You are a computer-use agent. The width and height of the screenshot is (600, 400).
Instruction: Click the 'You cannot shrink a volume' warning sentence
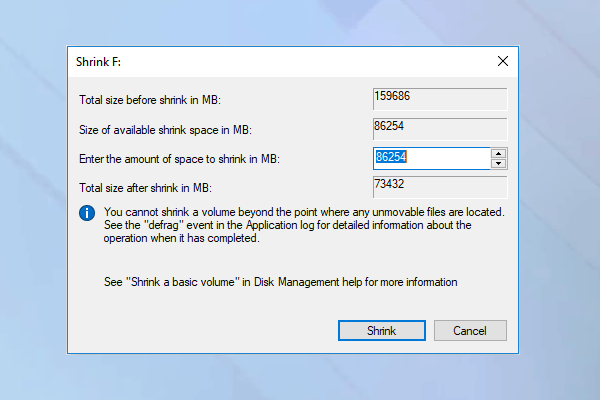[303, 212]
